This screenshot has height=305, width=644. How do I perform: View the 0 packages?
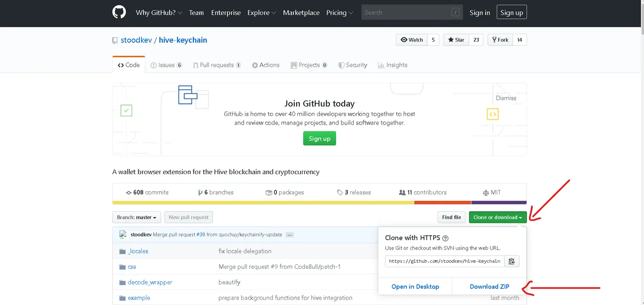tap(285, 192)
